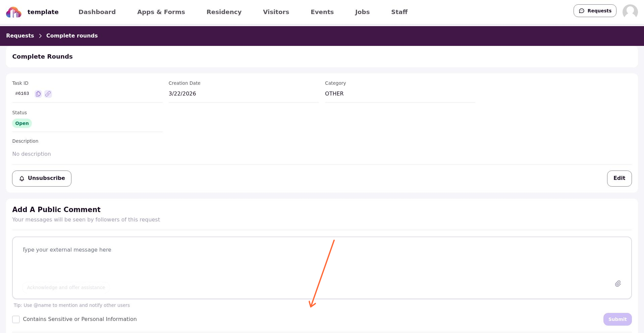Click the breadcrumb chevron separator
644x333 pixels.
click(x=40, y=36)
